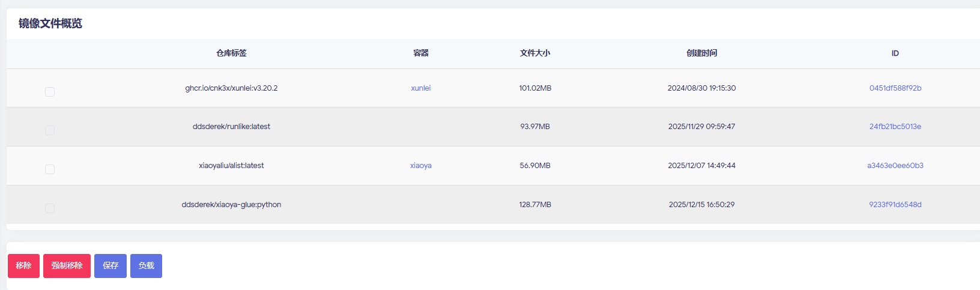
Task: Click the ddsderek/xiaoya-glue:python repository tag
Action: pyautogui.click(x=231, y=205)
